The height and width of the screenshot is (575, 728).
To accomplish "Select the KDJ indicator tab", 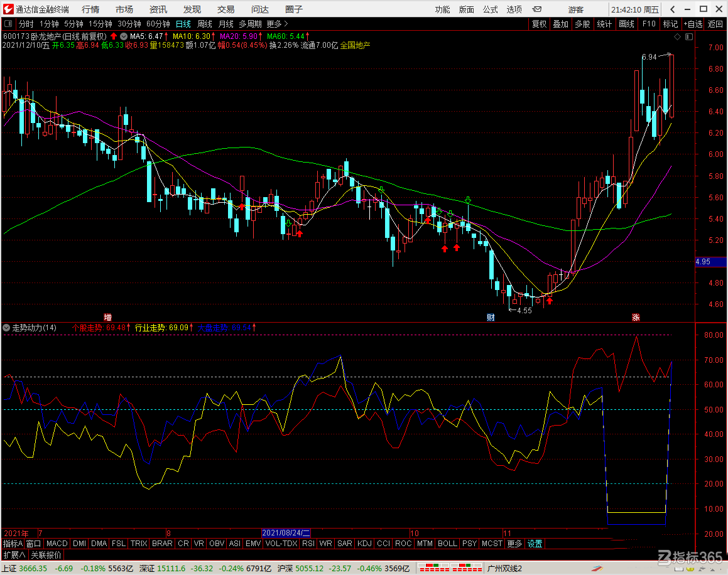I will coord(364,544).
